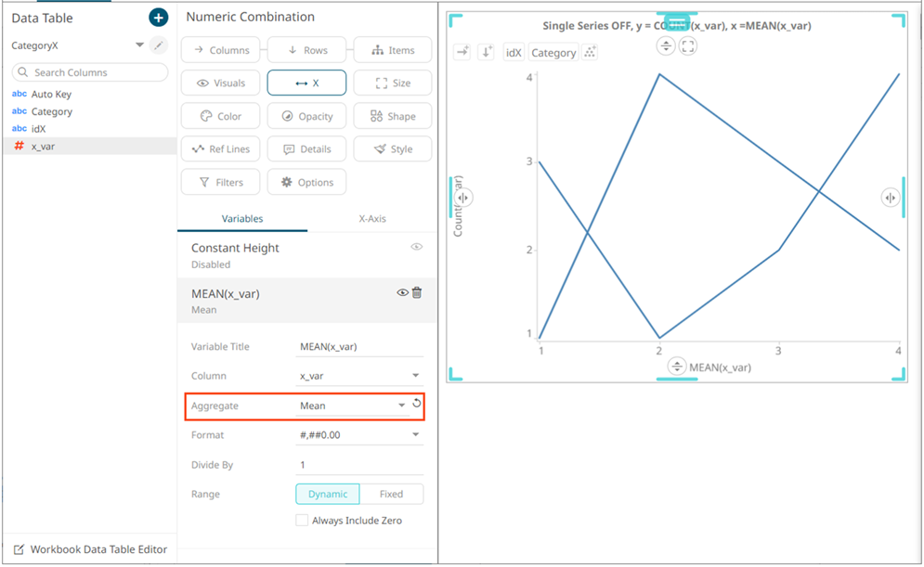The width and height of the screenshot is (924, 567).
Task: Select the Fixed range option
Action: coord(391,494)
